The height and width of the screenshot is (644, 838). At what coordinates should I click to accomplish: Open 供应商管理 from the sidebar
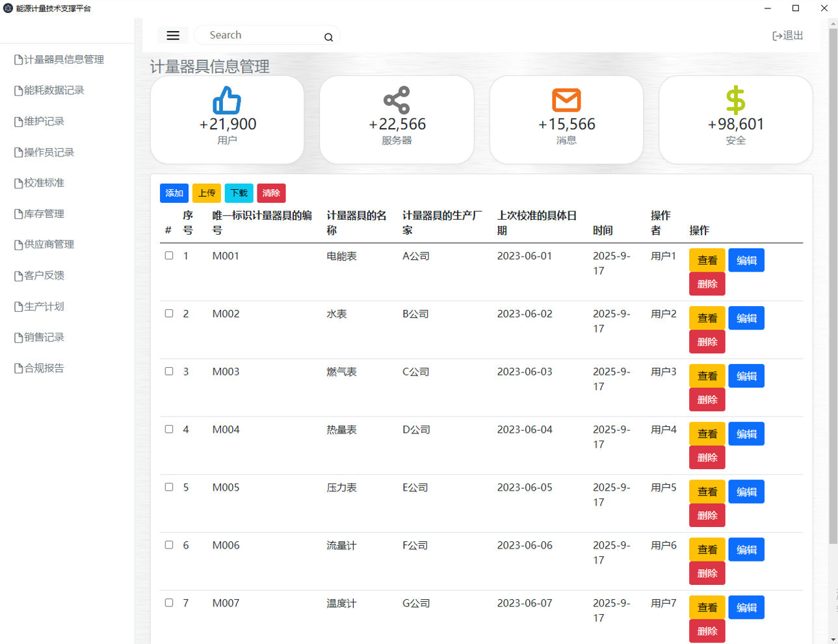pyautogui.click(x=49, y=244)
